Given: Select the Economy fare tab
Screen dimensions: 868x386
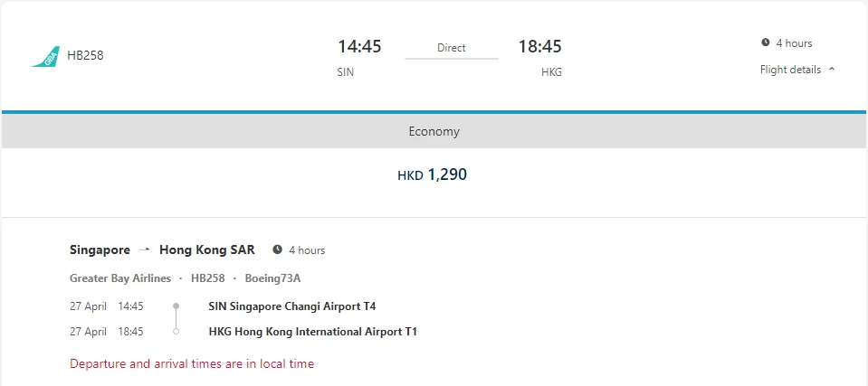Looking at the screenshot, I should (x=434, y=132).
